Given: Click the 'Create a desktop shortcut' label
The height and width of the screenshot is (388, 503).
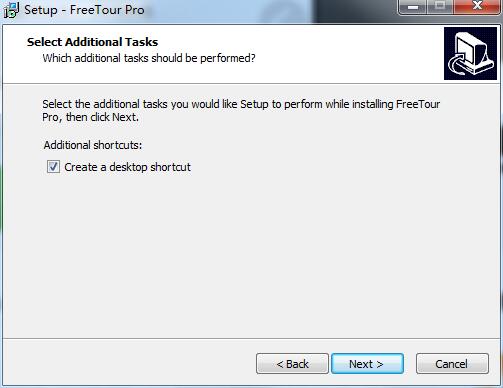Looking at the screenshot, I should pyautogui.click(x=127, y=167).
